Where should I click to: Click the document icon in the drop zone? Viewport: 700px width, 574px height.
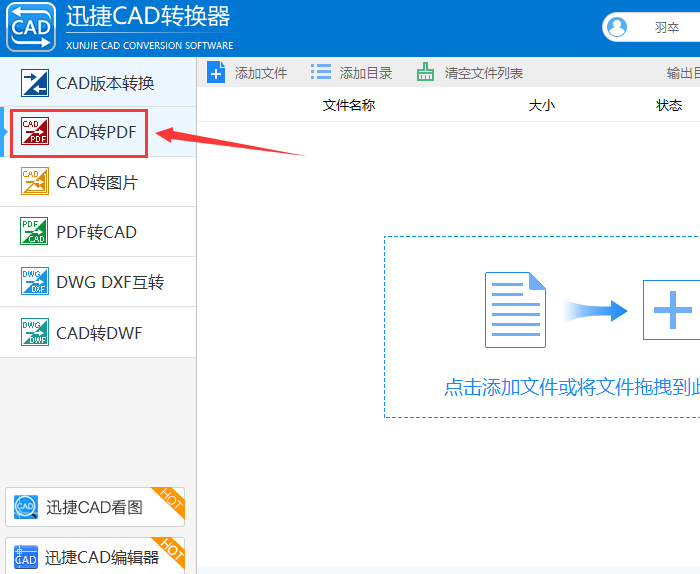(x=515, y=310)
